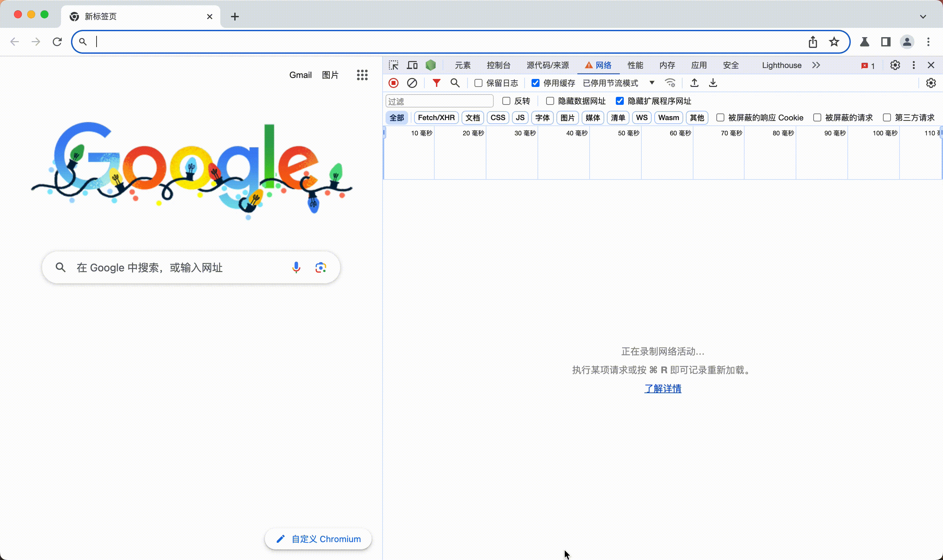Enable 隐藏数据网址 checkbox
This screenshot has height=560, width=943.
[550, 101]
